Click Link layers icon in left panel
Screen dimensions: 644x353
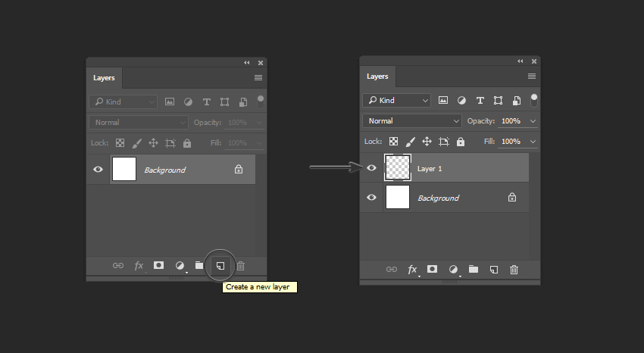coord(118,266)
